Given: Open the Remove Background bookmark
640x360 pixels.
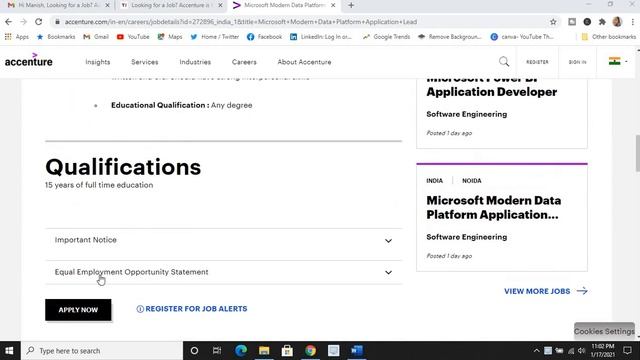Looking at the screenshot, I should [449, 37].
